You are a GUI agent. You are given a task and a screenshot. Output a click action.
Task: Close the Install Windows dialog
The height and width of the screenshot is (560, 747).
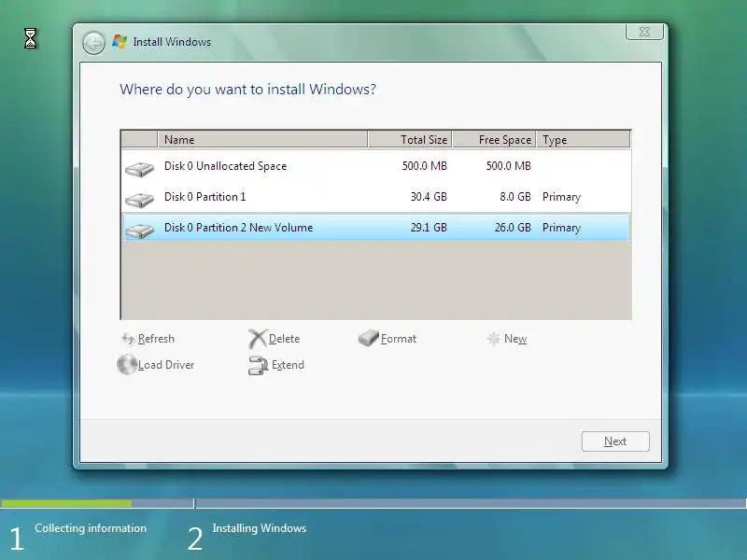(644, 32)
